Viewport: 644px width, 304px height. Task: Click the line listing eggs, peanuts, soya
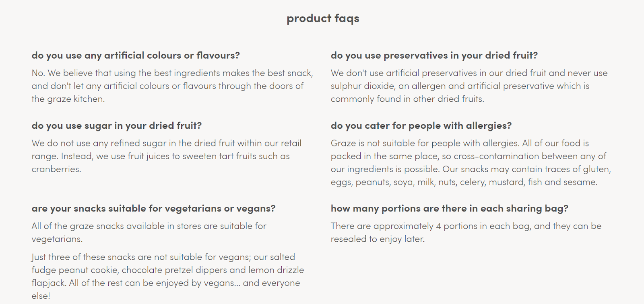[x=464, y=182]
